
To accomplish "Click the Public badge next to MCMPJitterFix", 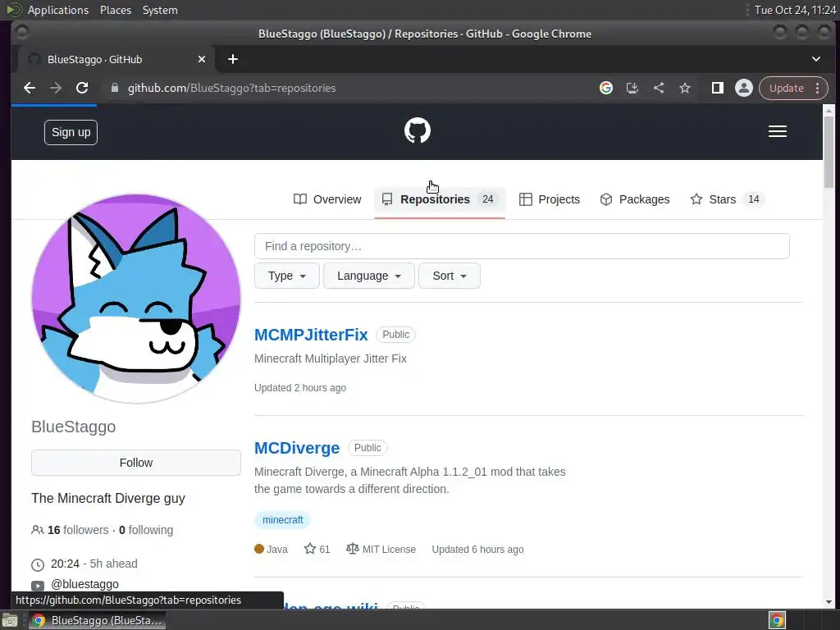I will tap(395, 335).
